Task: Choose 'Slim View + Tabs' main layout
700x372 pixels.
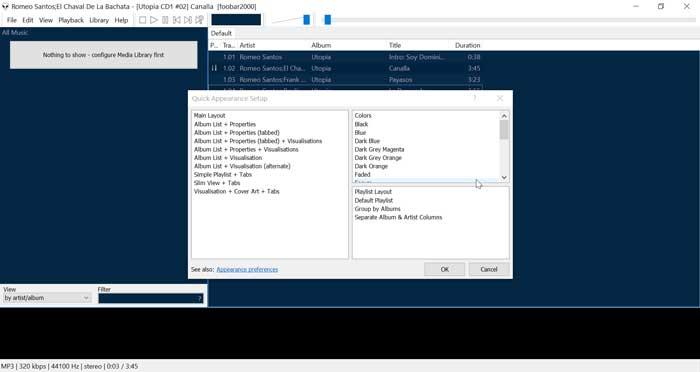Action: (x=217, y=183)
